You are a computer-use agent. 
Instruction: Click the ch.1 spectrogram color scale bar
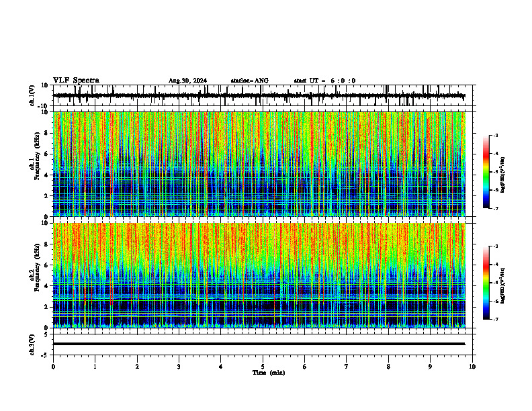pos(486,172)
